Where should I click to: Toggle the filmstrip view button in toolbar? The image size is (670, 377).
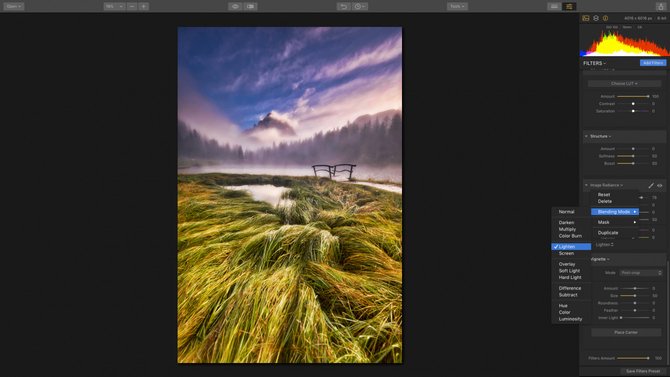pyautogui.click(x=554, y=6)
